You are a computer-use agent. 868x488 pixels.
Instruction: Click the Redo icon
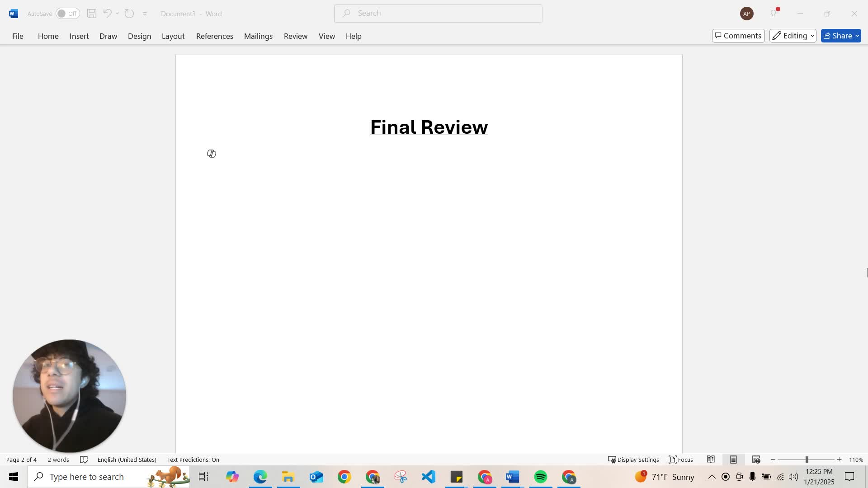129,13
